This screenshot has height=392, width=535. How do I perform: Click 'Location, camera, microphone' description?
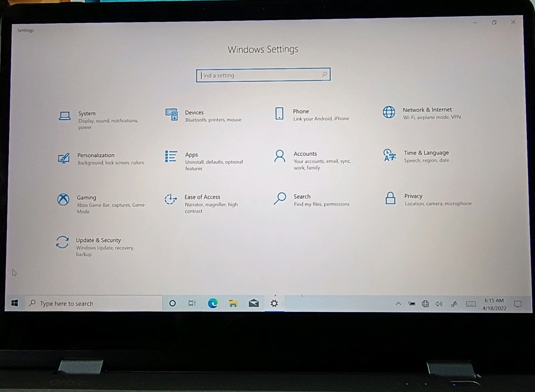tap(438, 203)
